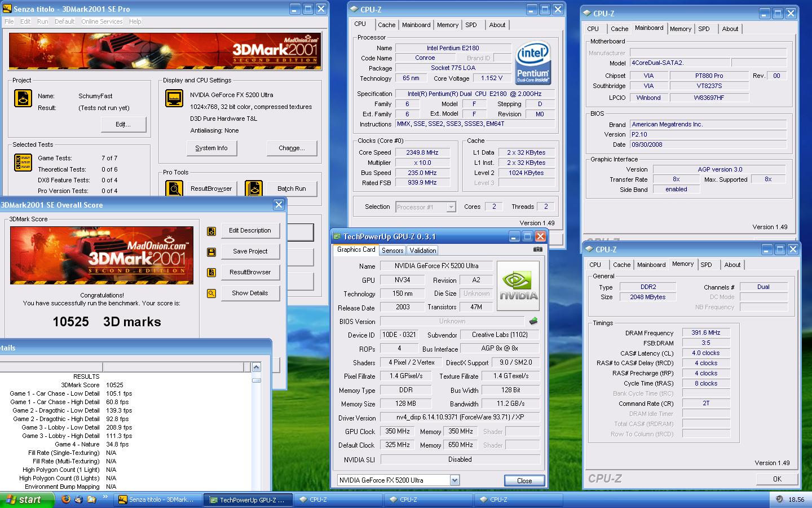Click the ResultBrowser button in the score dialog
The width and height of the screenshot is (812, 508).
pyautogui.click(x=250, y=272)
